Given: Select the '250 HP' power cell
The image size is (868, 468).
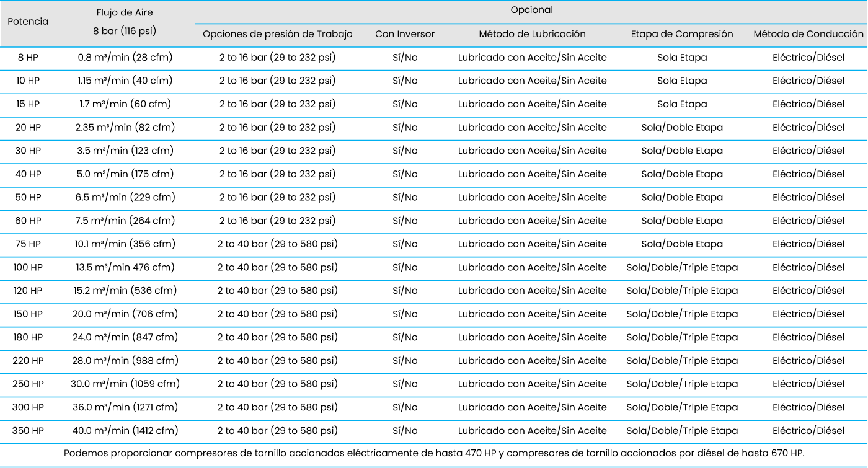Looking at the screenshot, I should 28,384.
